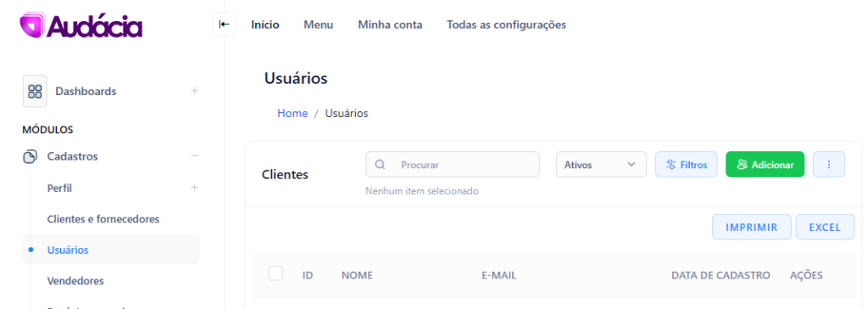Check the select-all checkbox in table header
Screen dimensions: 868x309
pos(275,273)
